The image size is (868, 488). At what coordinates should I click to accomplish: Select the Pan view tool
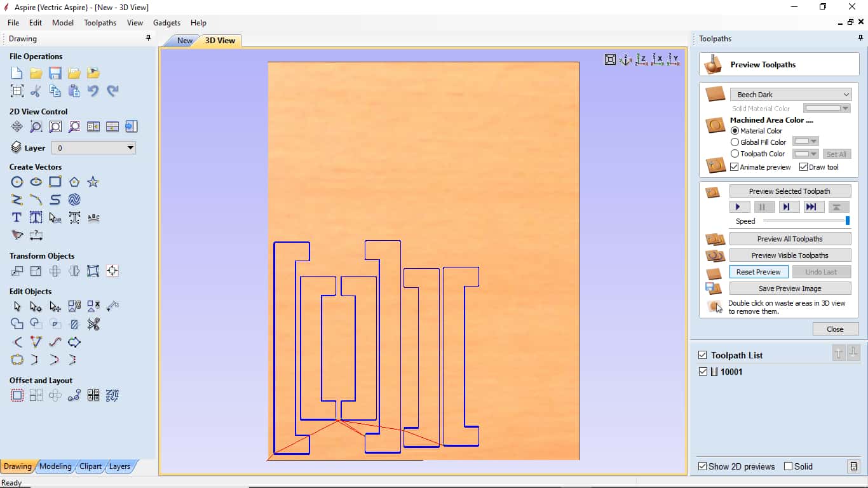point(17,126)
